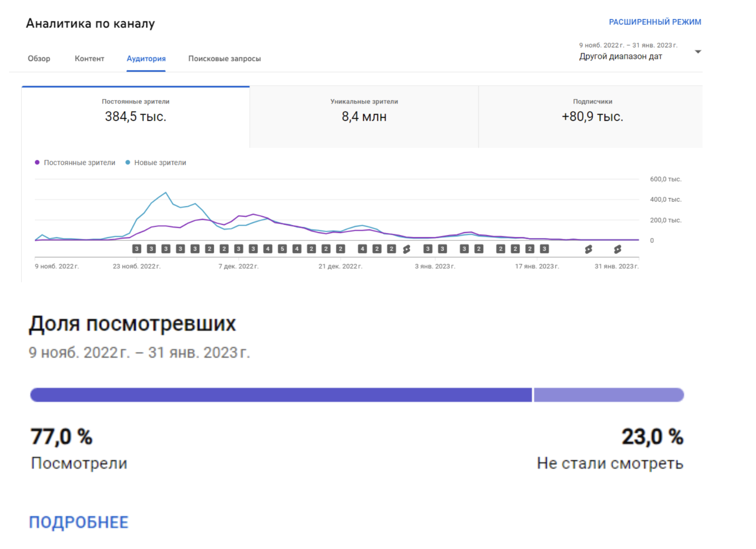Open the last Shorts marker icon near 31 янв. 2023
756x549 pixels.
pos(618,249)
